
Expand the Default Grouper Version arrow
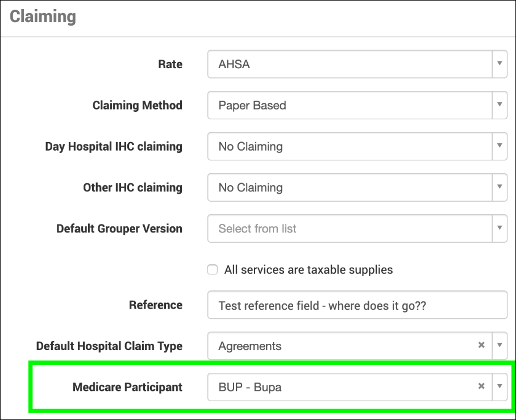point(500,228)
